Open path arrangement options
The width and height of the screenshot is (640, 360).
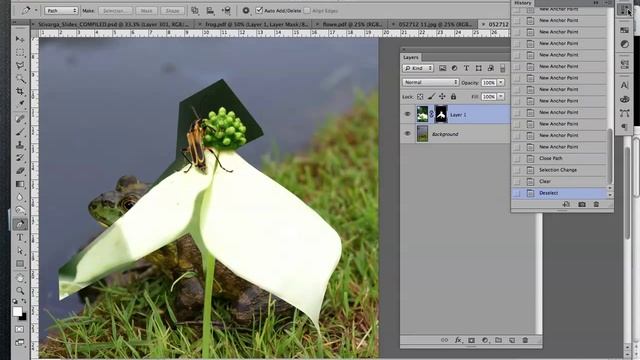pyautogui.click(x=226, y=11)
